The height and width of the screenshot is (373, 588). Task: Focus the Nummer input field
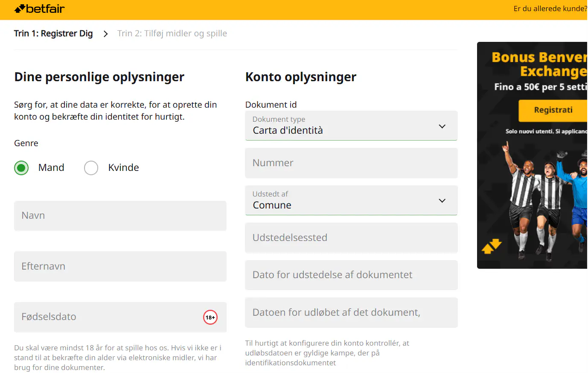351,163
